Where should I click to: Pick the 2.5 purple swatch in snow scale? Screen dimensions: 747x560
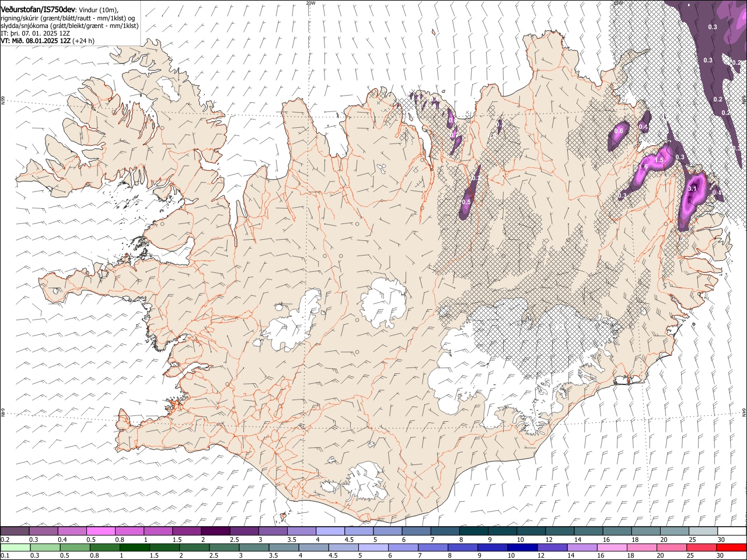coord(243,531)
